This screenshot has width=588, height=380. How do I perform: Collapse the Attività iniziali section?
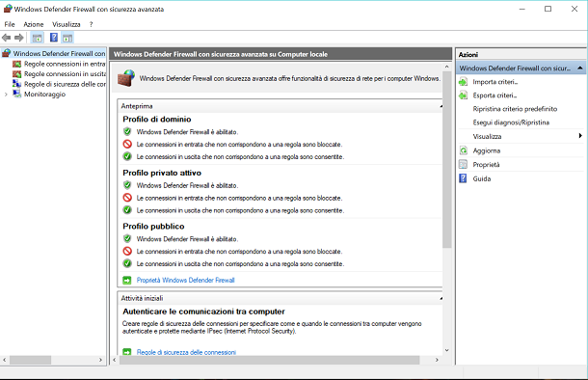tap(441, 299)
